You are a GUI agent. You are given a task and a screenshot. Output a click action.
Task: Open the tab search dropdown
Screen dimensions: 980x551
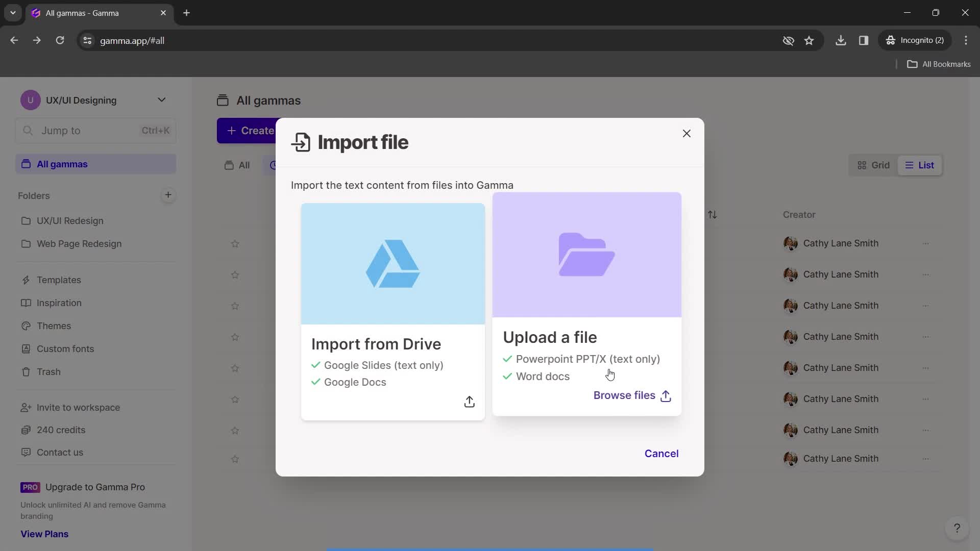[13, 13]
